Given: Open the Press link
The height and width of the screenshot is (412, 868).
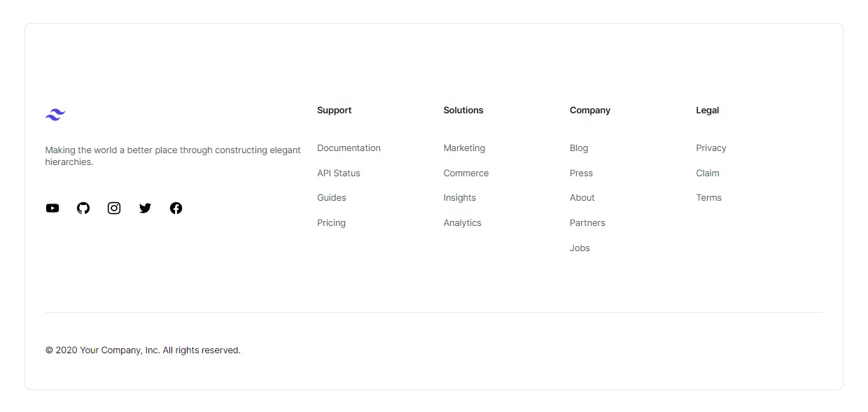Looking at the screenshot, I should click(581, 173).
